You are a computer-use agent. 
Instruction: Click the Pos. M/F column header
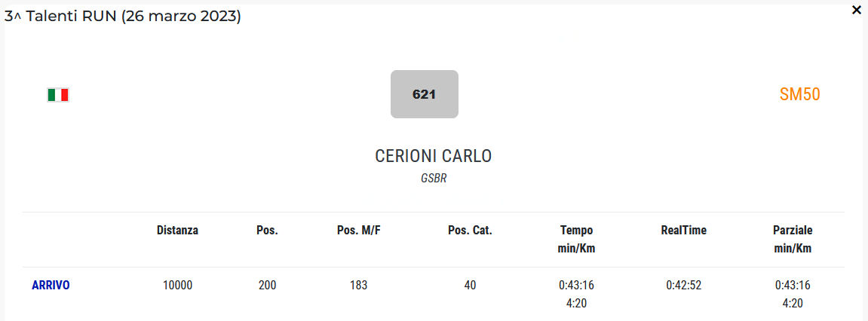point(358,231)
